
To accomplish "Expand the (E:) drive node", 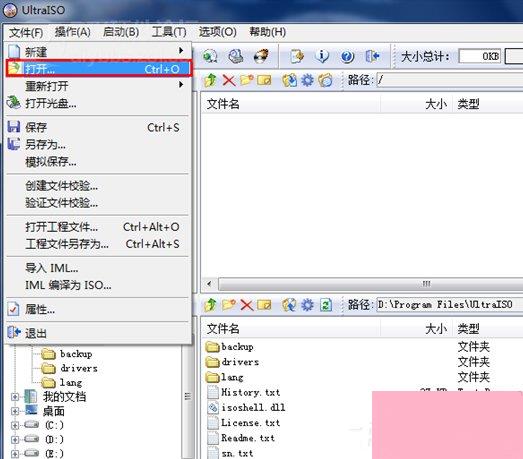I will 15,453.
